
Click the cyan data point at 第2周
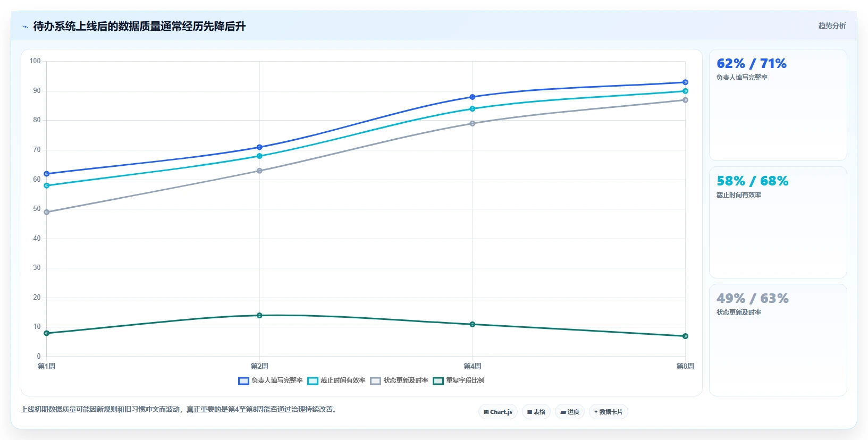[x=259, y=156]
